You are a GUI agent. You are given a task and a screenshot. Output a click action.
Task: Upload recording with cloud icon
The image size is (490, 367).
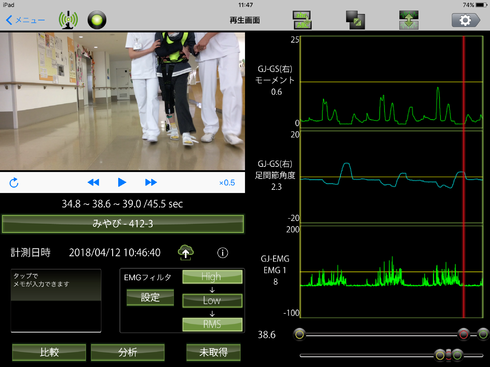tap(186, 253)
